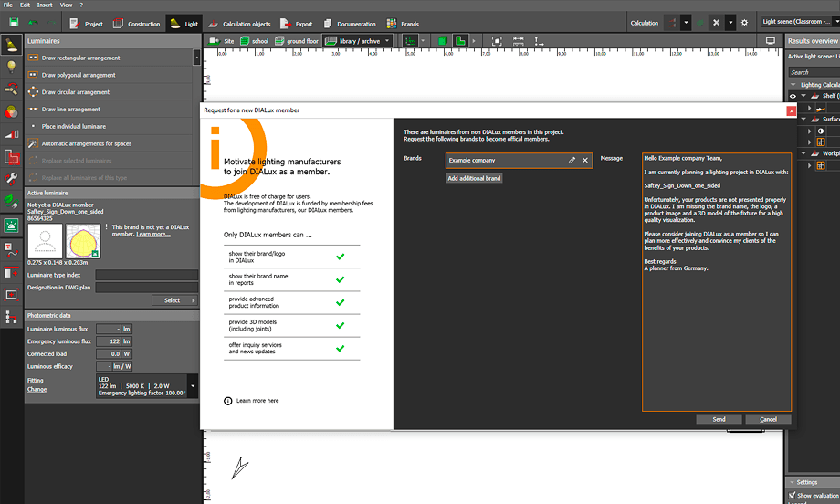The height and width of the screenshot is (504, 840).
Task: Click the Add additional brand button
Action: 475,178
